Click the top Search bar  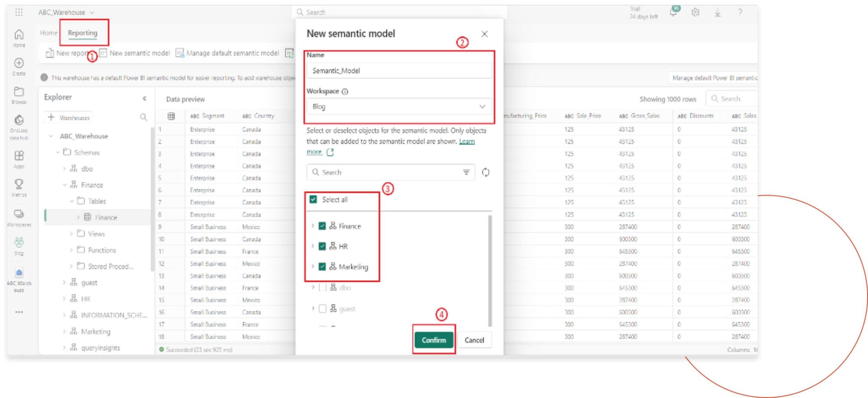pos(399,12)
